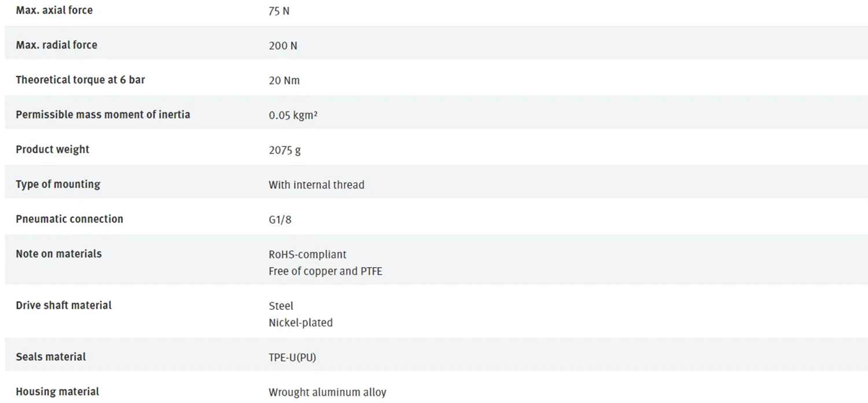Click the 'Max. axial force' label
Screen dimensions: 868x403
coord(54,10)
